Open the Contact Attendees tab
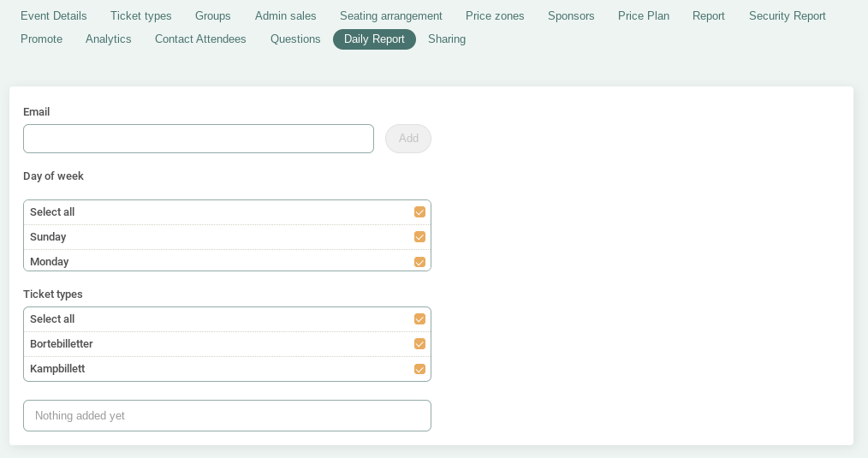 [x=200, y=39]
